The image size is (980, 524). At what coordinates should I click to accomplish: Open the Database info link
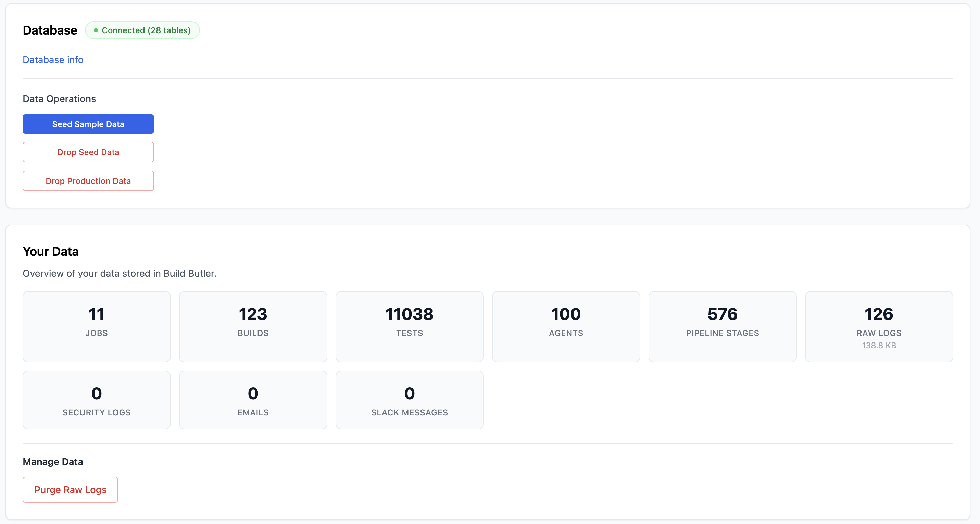coord(53,59)
